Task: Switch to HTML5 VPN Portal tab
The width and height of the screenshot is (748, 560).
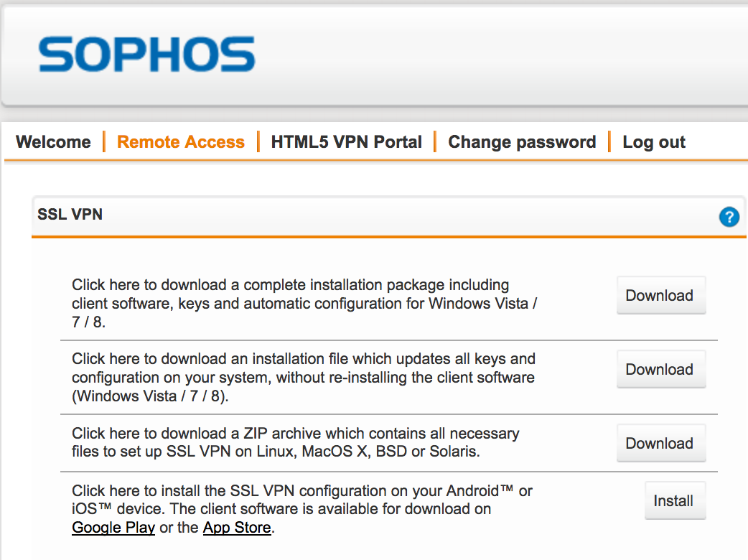Action: coord(346,142)
